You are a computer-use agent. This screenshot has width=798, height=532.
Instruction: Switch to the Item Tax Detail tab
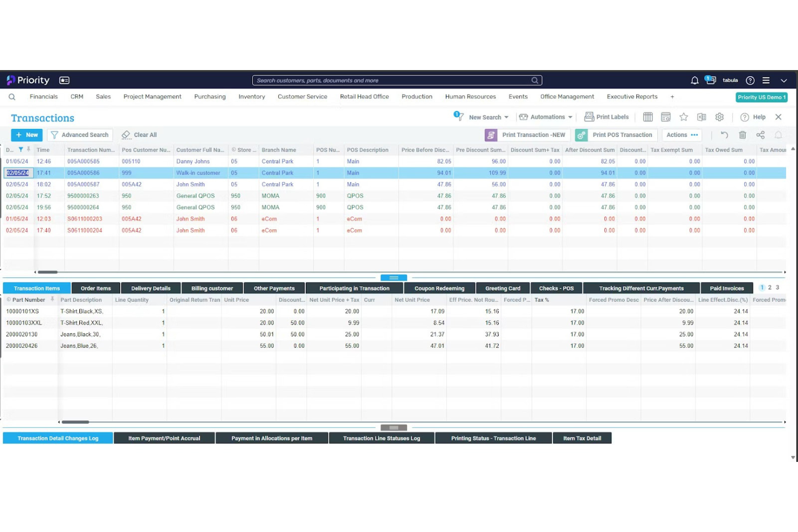(582, 438)
